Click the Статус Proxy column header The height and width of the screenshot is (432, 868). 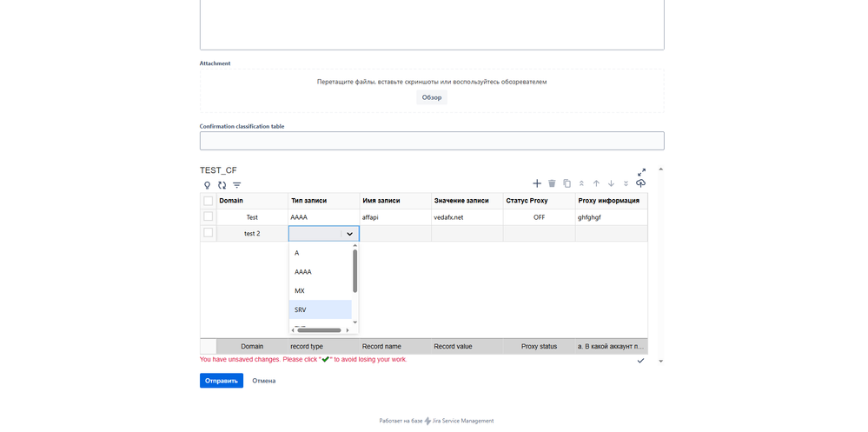pos(540,201)
